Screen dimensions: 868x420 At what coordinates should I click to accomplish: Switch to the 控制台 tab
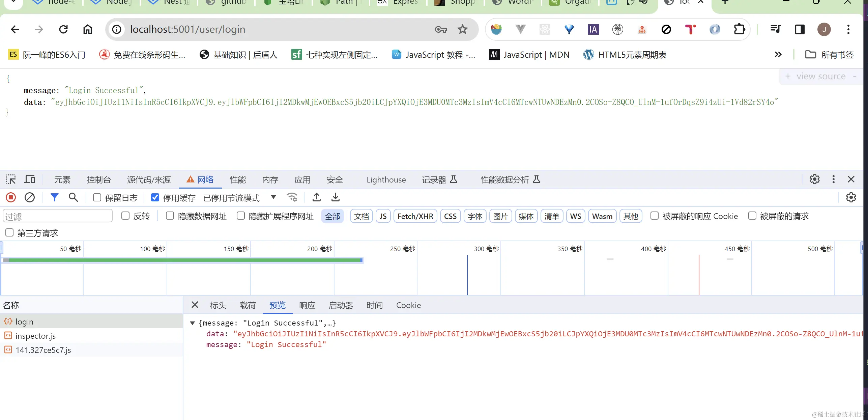pyautogui.click(x=98, y=180)
